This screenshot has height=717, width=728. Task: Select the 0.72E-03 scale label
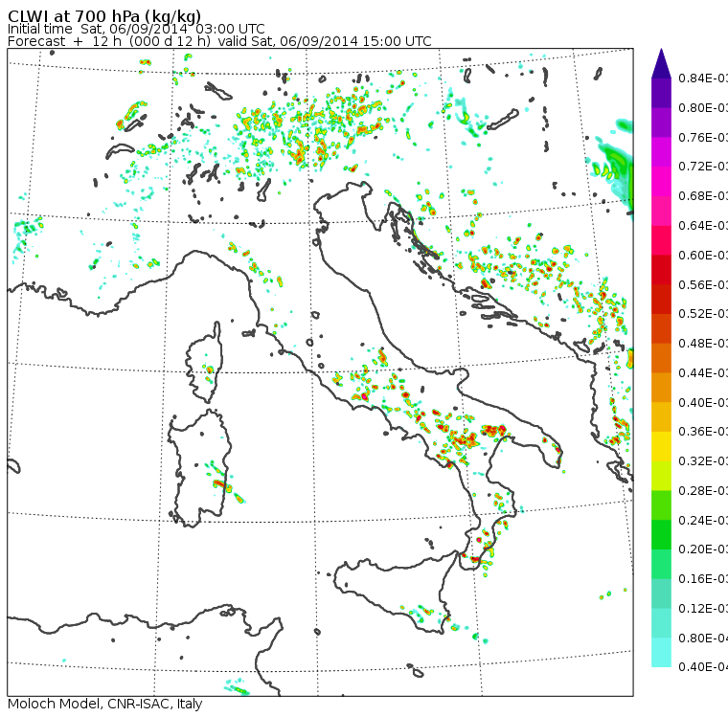point(703,167)
